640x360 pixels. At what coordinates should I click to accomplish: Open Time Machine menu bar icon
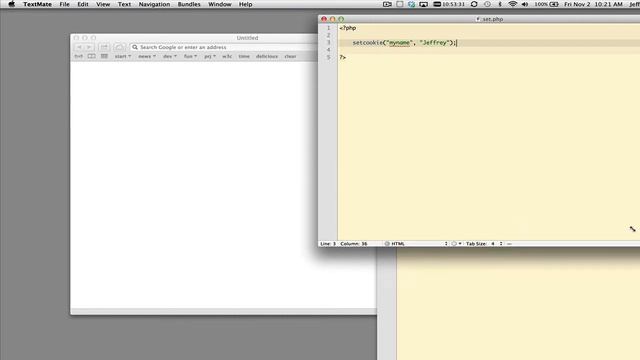click(x=487, y=4)
